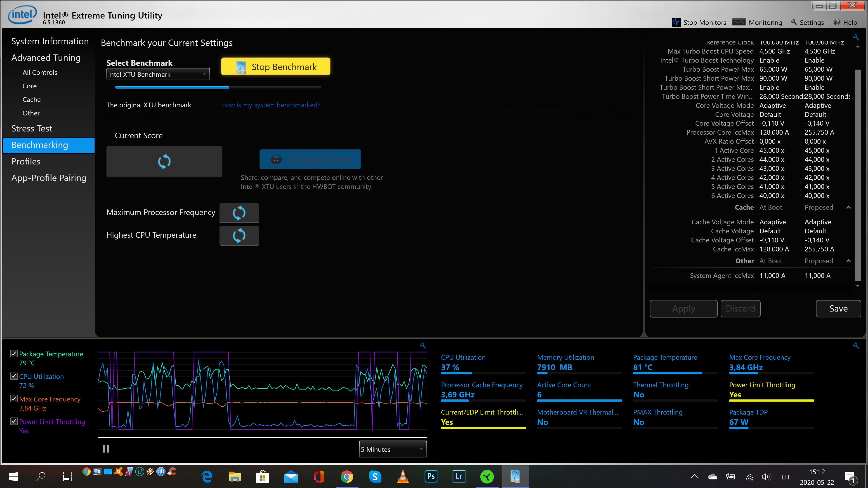This screenshot has width=868, height=488.
Task: Select the Benchmarking section
Action: click(49, 145)
